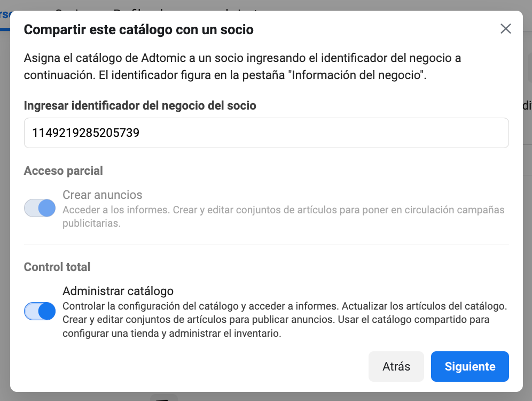The width and height of the screenshot is (532, 401).
Task: Continue with the Siguiente button
Action: coord(470,366)
